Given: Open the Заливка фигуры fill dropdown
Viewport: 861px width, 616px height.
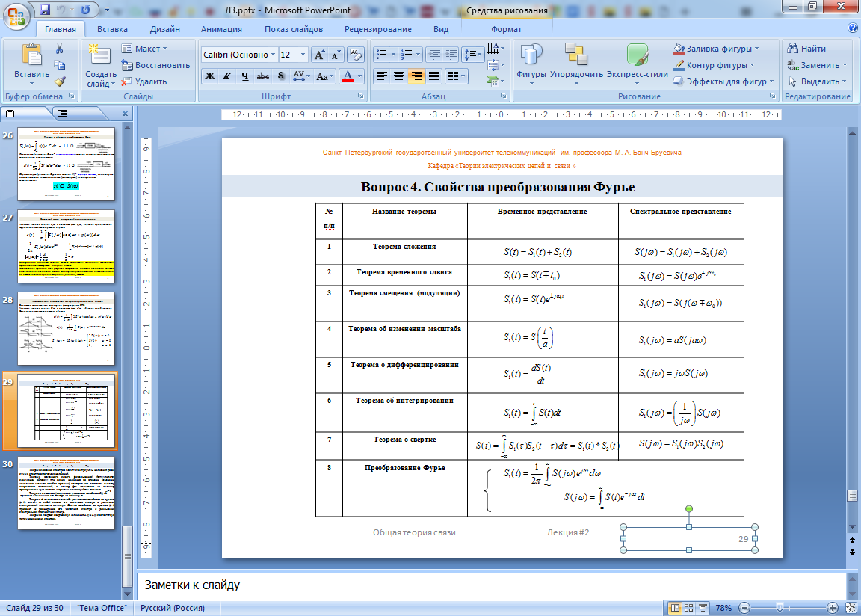Looking at the screenshot, I should [x=756, y=49].
